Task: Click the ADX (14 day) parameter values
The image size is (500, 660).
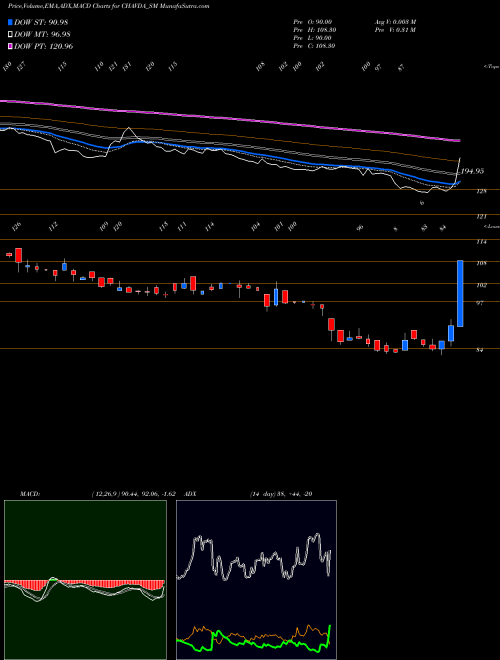Action: tap(281, 494)
